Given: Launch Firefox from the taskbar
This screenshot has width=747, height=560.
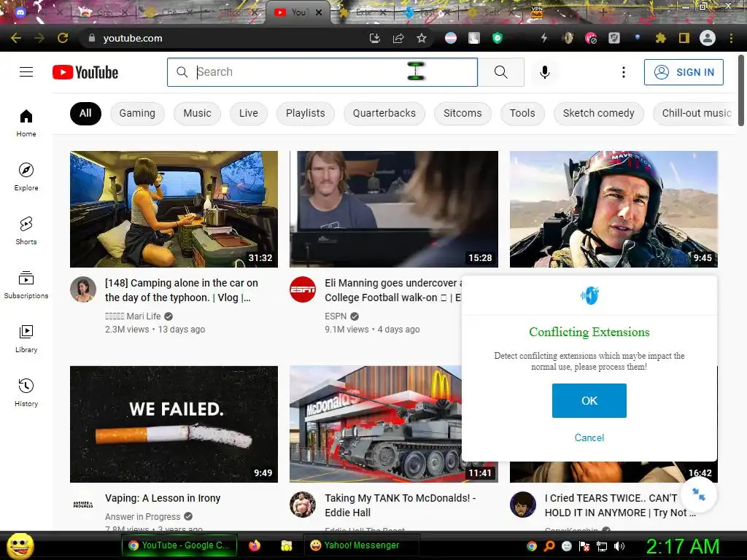Looking at the screenshot, I should pos(255,545).
